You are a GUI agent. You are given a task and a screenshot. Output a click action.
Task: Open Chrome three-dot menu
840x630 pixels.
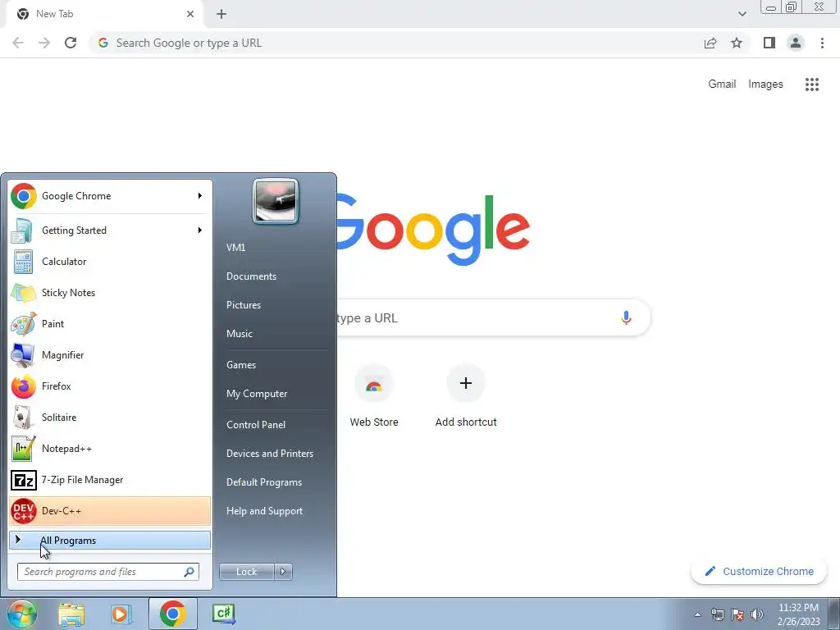click(822, 43)
